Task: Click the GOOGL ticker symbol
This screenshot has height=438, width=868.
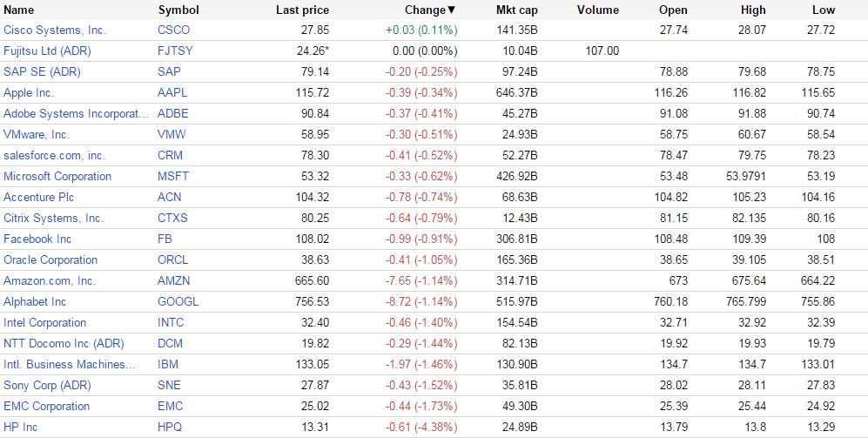Action: 178,301
